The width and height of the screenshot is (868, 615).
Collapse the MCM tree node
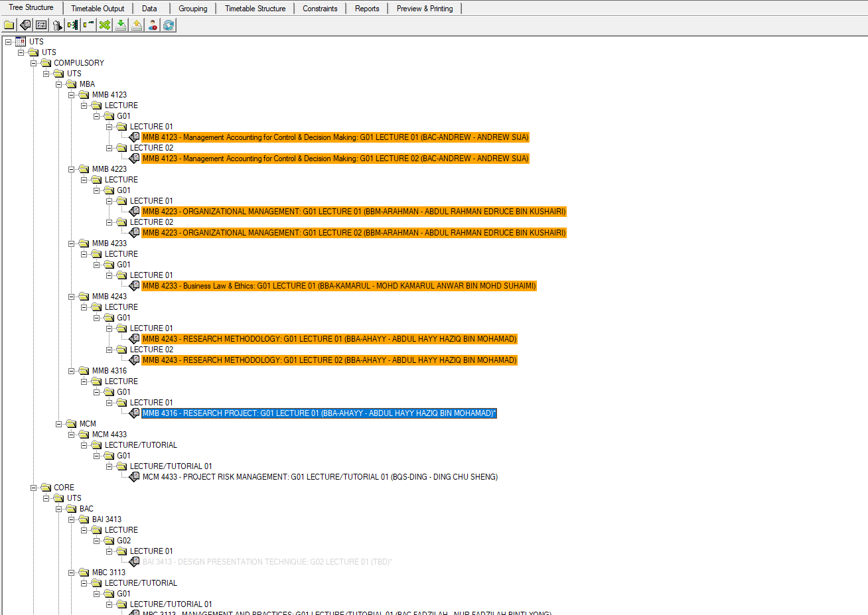point(58,424)
